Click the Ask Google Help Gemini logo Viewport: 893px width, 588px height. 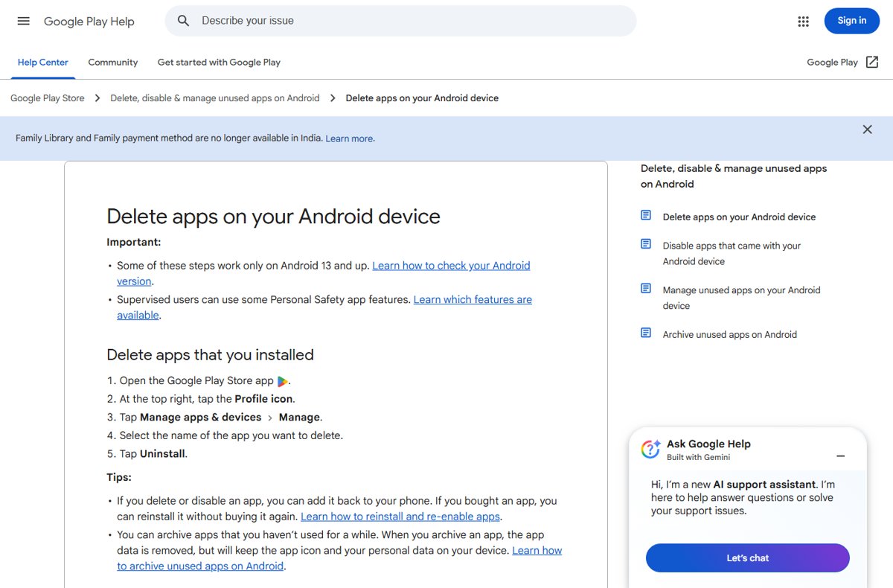(650, 449)
